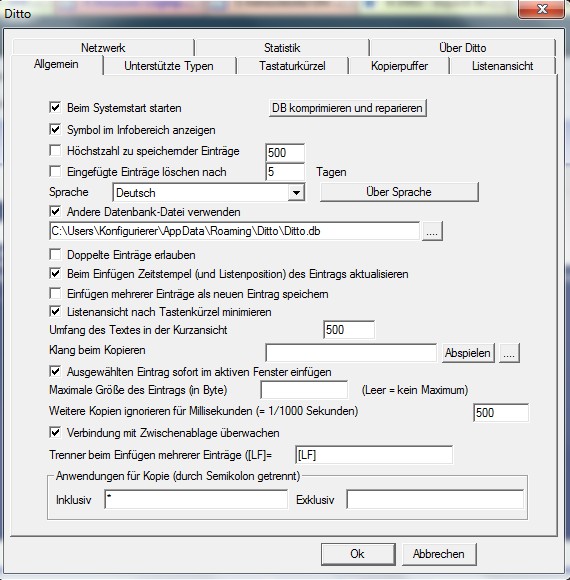Uncheck Ausgewählten Eintrag sofort einfügen checkbox
570x580 pixels.
pos(55,371)
